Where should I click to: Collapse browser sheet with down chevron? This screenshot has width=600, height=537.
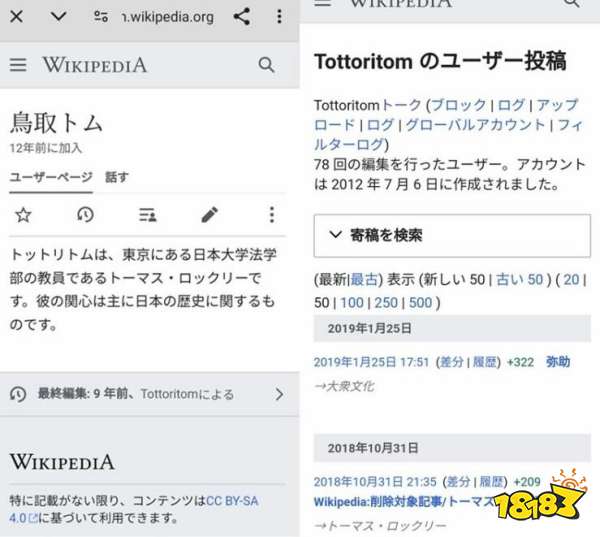(59, 16)
